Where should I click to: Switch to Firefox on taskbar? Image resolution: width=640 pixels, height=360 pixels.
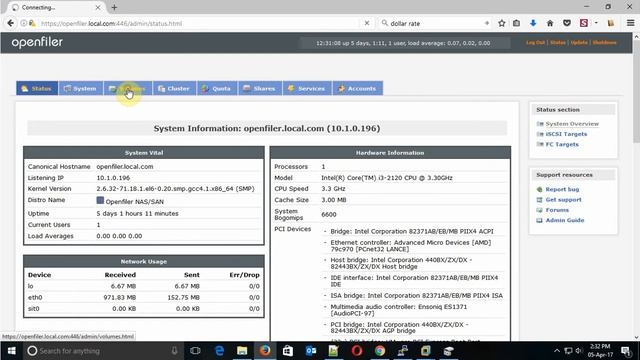point(265,351)
